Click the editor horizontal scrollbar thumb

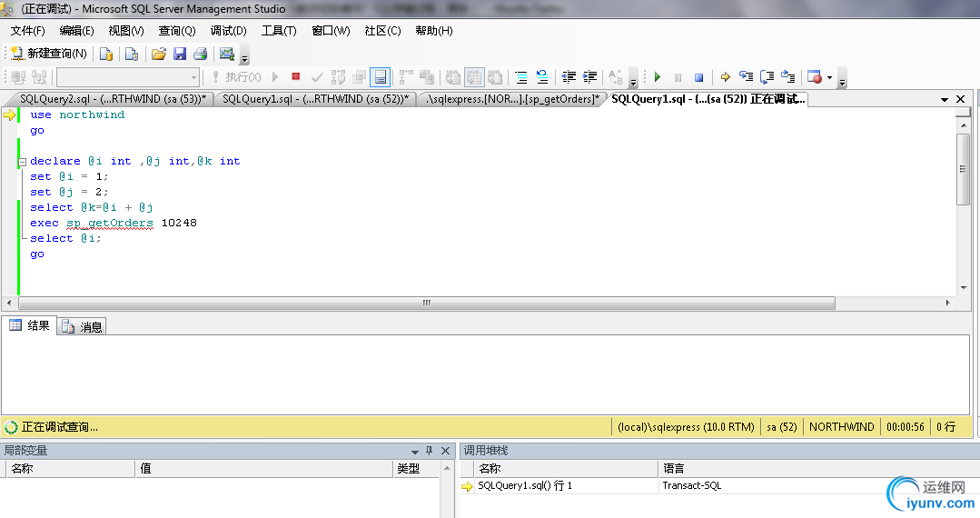point(427,303)
